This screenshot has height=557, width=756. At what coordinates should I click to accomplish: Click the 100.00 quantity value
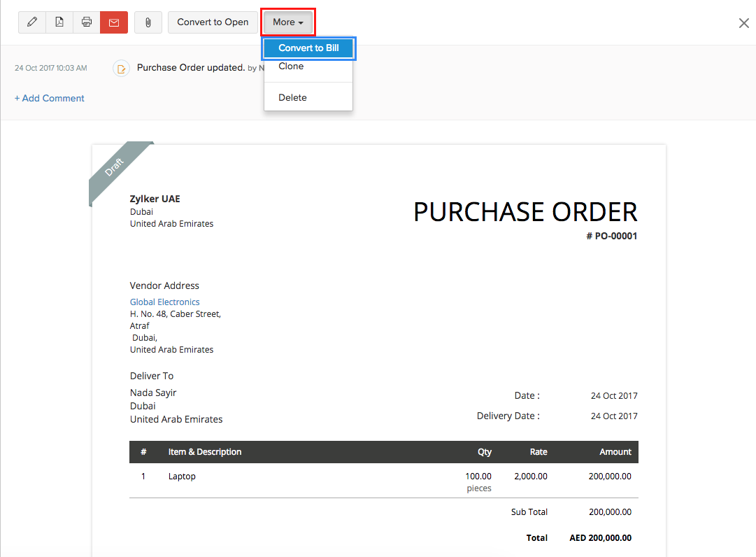point(478,477)
